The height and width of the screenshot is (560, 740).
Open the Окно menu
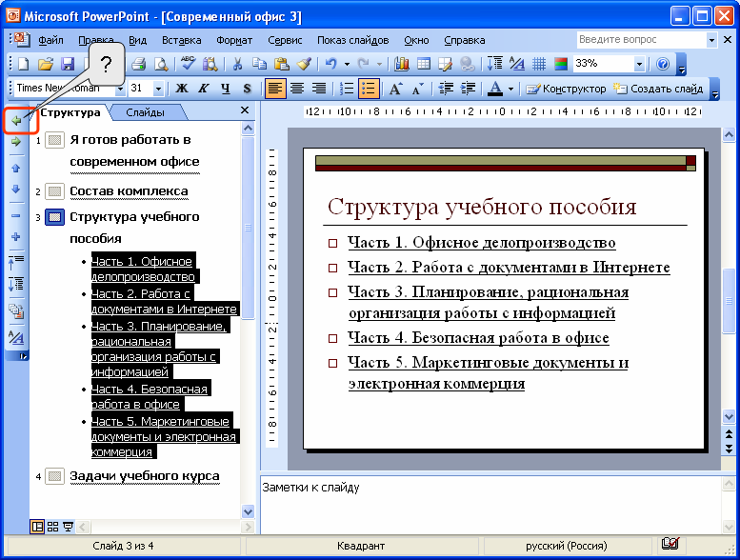pyautogui.click(x=416, y=40)
